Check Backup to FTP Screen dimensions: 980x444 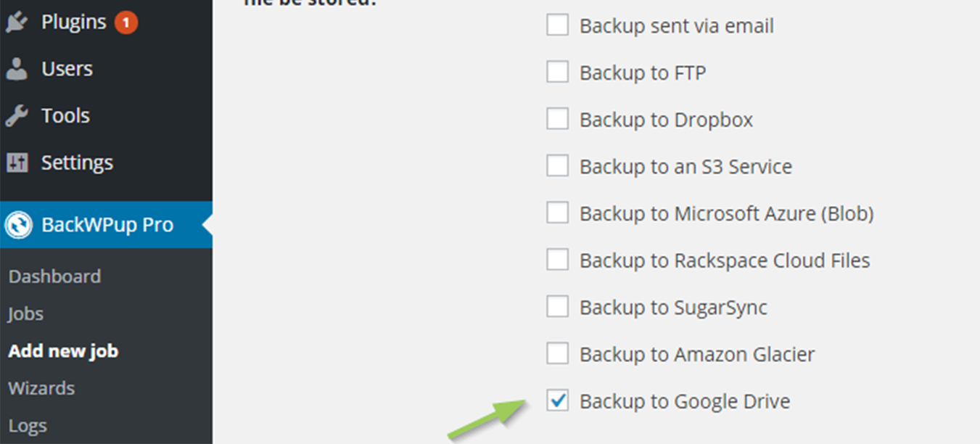558,71
